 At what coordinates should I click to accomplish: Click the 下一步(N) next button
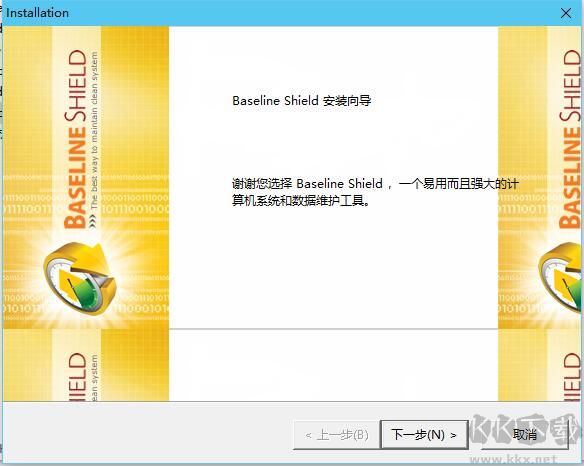point(424,435)
